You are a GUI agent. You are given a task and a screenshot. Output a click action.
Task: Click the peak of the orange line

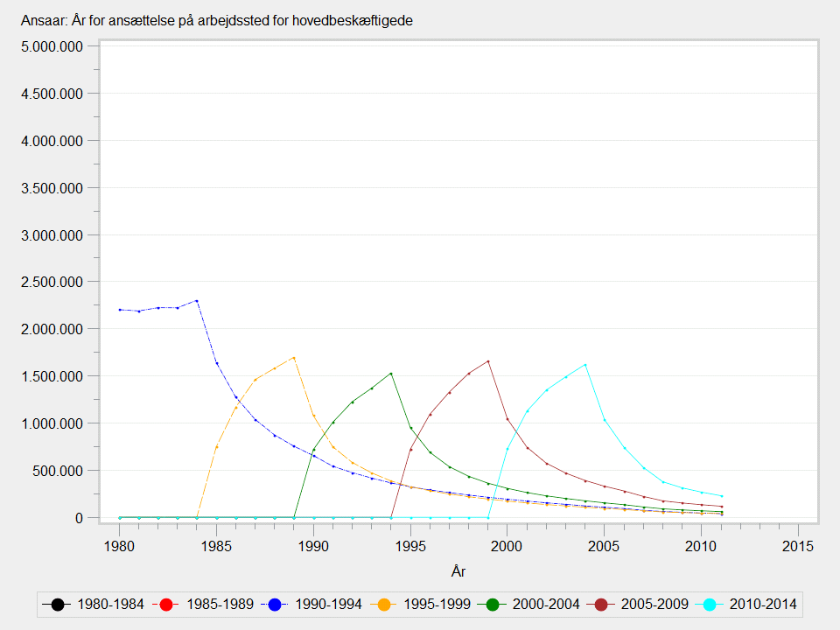294,357
